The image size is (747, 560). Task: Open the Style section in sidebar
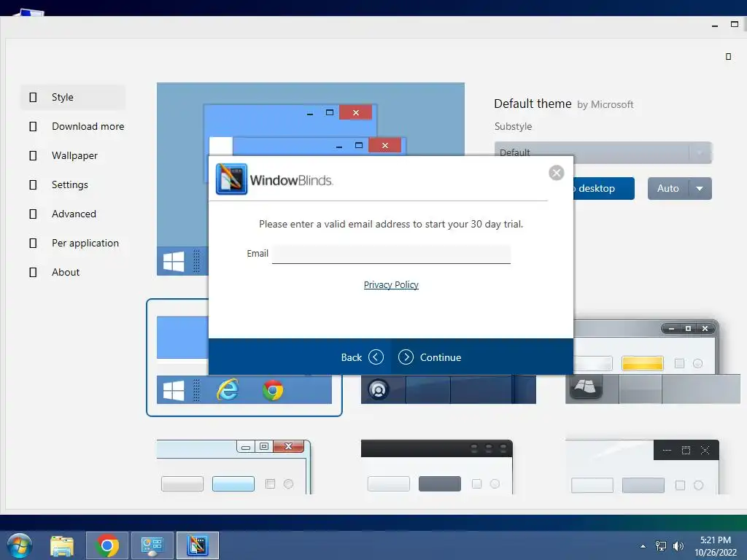click(x=73, y=97)
